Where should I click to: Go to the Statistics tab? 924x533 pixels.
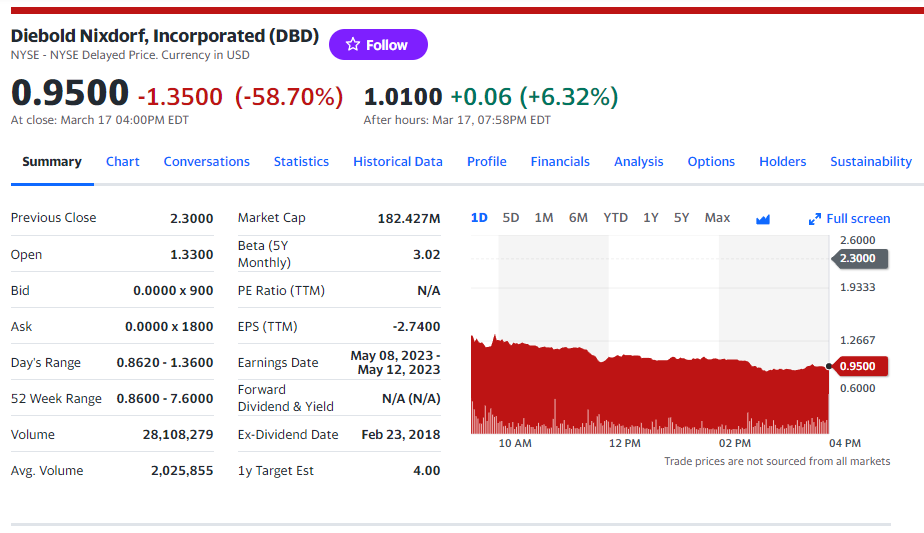tap(301, 162)
